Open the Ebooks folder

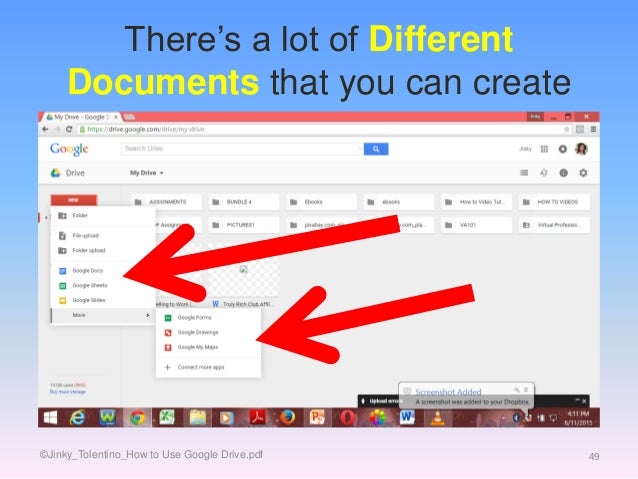pyautogui.click(x=321, y=202)
